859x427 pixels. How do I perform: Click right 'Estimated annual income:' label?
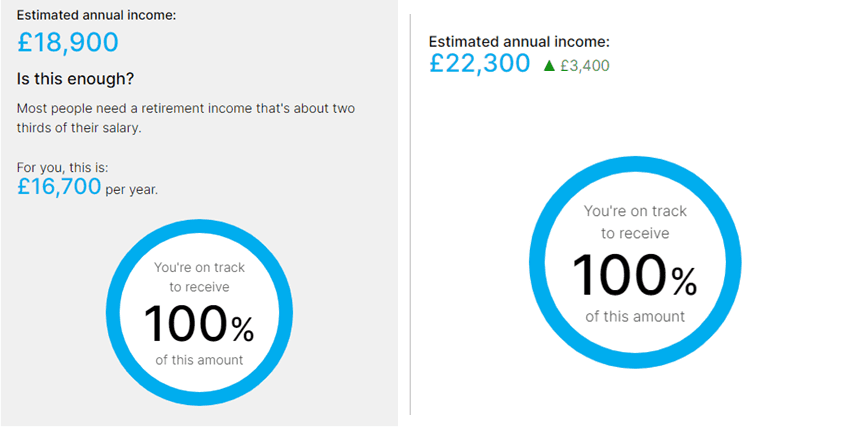(519, 42)
